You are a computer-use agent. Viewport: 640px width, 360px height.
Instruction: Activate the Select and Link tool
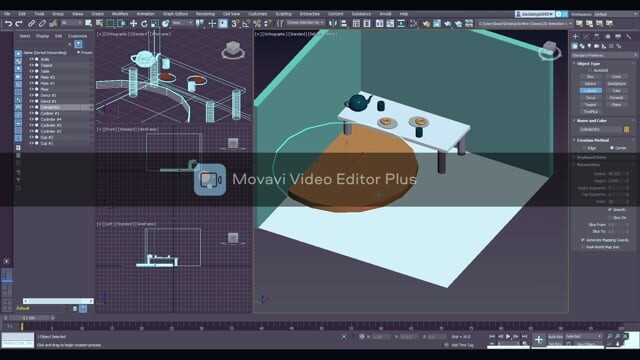31,24
